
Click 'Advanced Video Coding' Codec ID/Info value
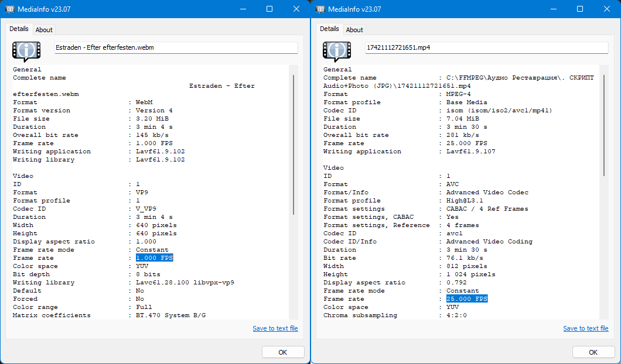[490, 241]
